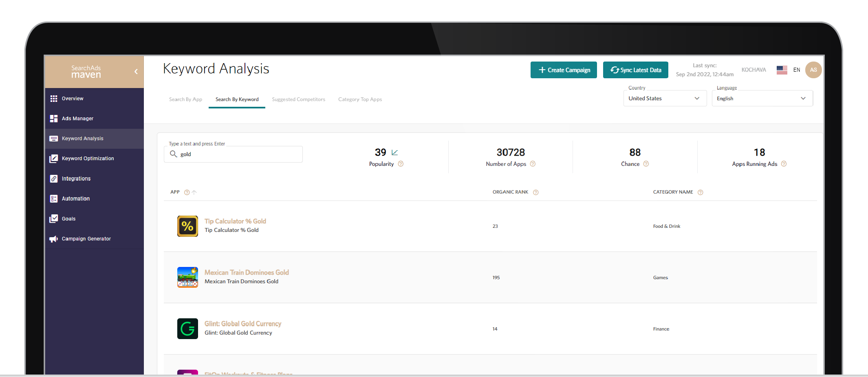This screenshot has height=377, width=868.
Task: Focus the keyword search field containing gold
Action: click(x=233, y=154)
